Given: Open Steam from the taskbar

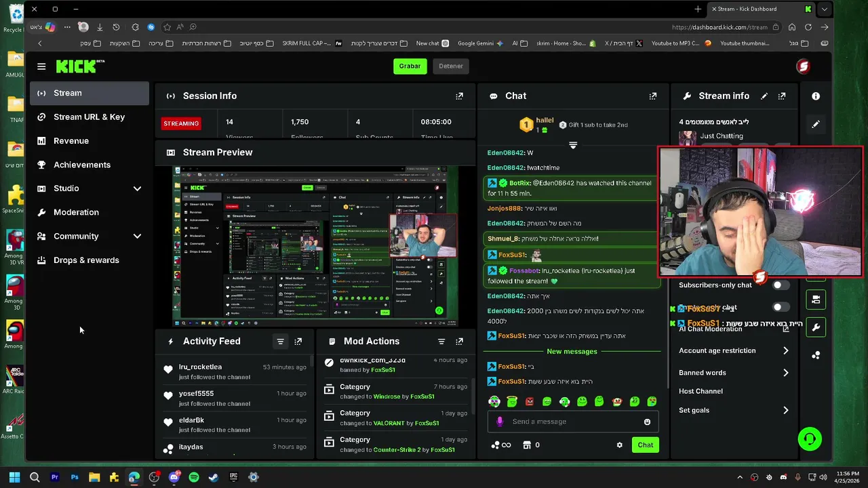Looking at the screenshot, I should pyautogui.click(x=214, y=477).
